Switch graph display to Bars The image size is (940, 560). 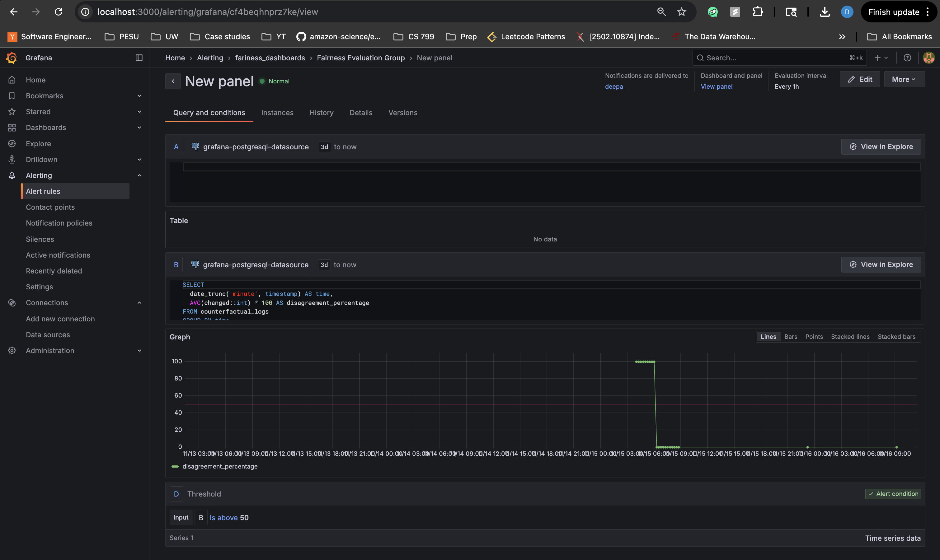[x=791, y=337]
